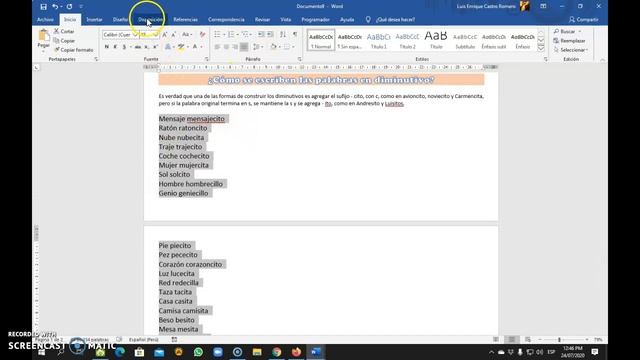Image resolution: width=640 pixels, height=360 pixels.
Task: Copy selection with Copiar
Action: 64,41
